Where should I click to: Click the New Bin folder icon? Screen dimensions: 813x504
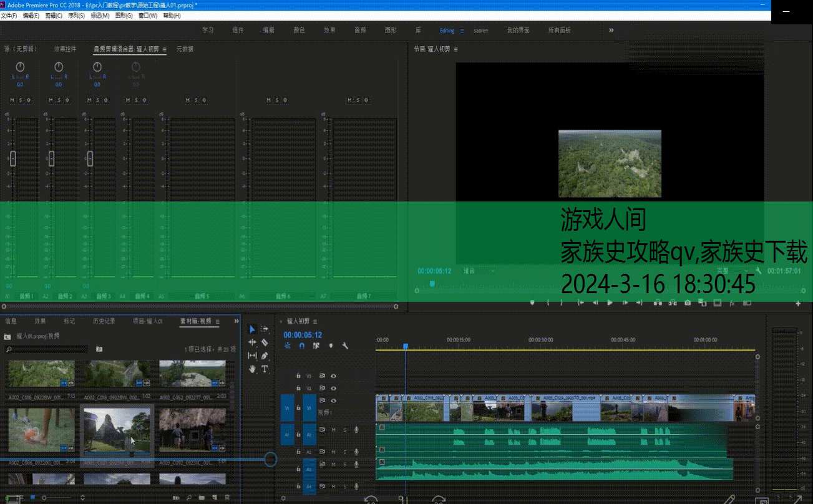pos(202,498)
